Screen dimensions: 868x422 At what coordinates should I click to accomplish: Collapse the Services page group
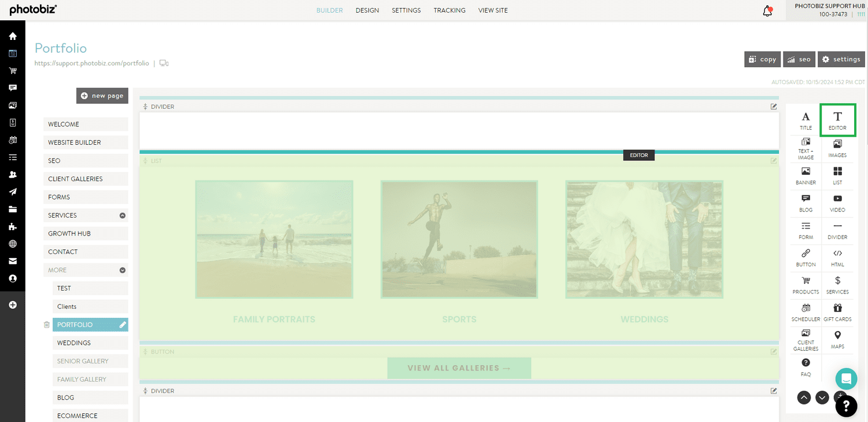pyautogui.click(x=122, y=215)
